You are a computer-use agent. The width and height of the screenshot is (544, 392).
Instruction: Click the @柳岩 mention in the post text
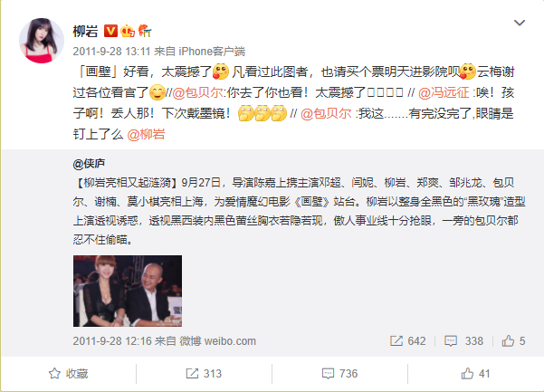point(146,134)
